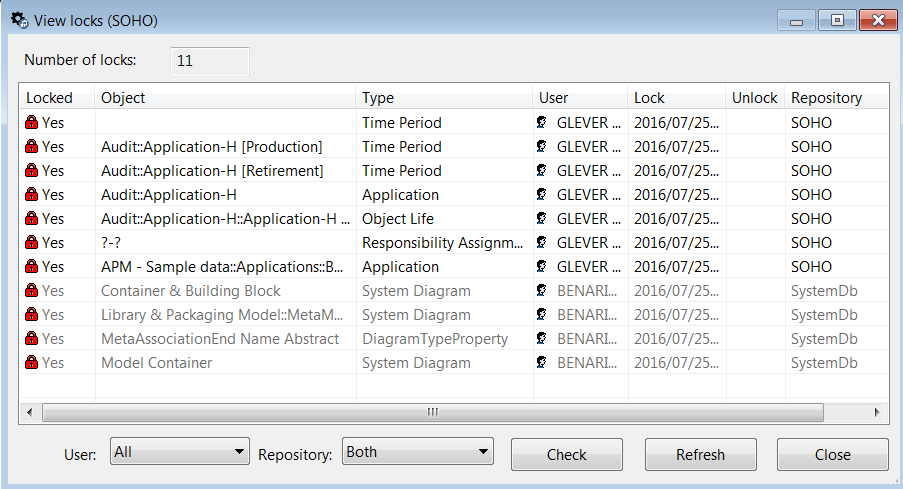Click the horizontal scrollbar right arrow
The width and height of the screenshot is (903, 489).
pos(877,412)
